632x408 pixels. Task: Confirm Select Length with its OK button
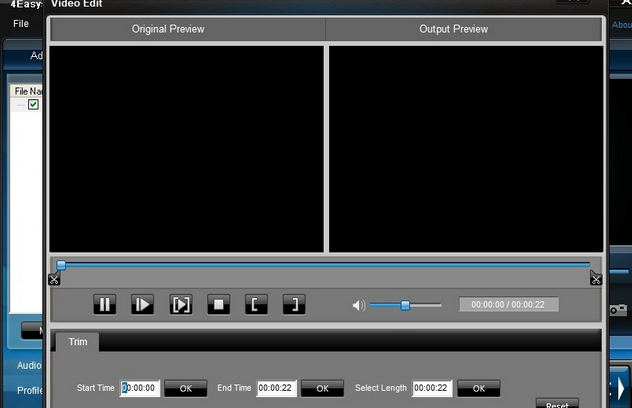point(479,388)
